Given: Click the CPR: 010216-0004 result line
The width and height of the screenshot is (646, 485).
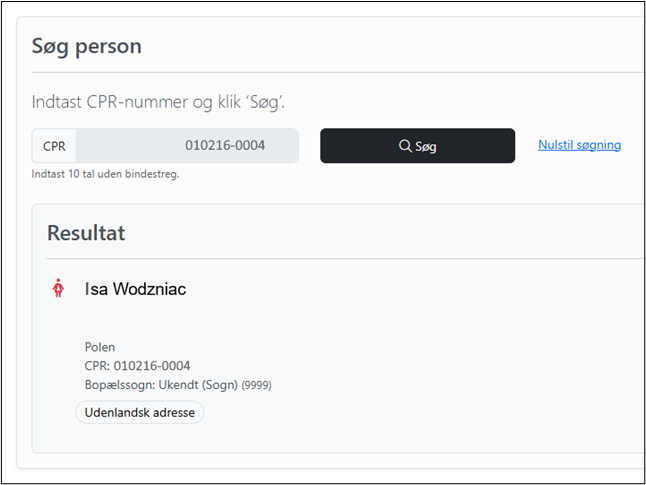Looking at the screenshot, I should (x=137, y=366).
